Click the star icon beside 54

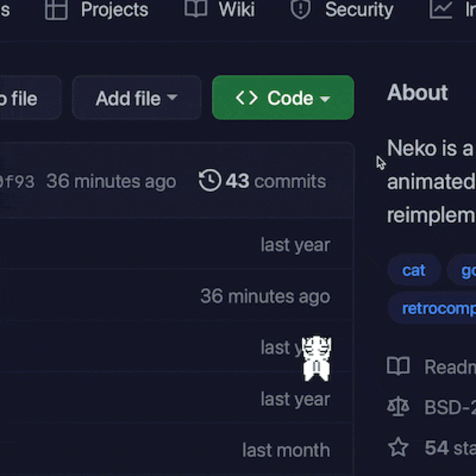(399, 447)
